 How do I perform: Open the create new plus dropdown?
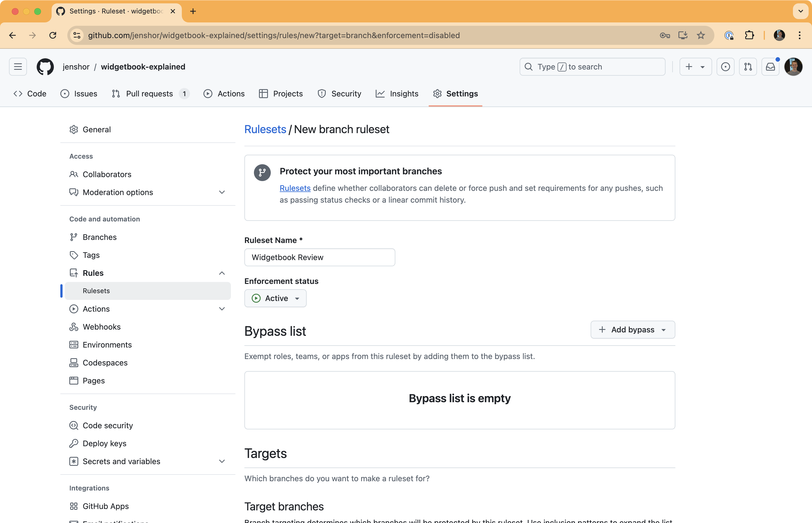coord(695,66)
